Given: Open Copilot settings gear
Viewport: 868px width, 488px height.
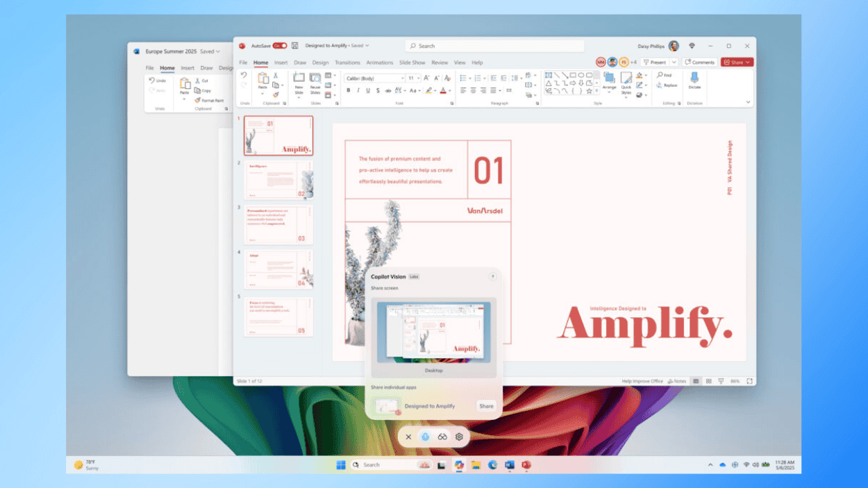Looking at the screenshot, I should pos(459,437).
